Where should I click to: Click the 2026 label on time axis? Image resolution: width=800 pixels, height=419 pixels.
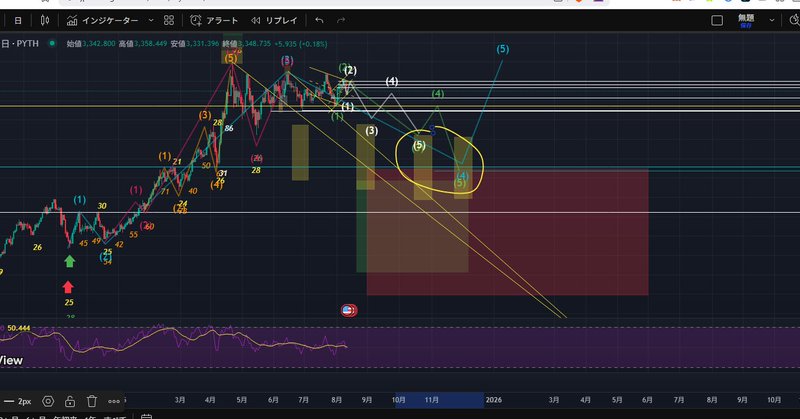click(493, 400)
